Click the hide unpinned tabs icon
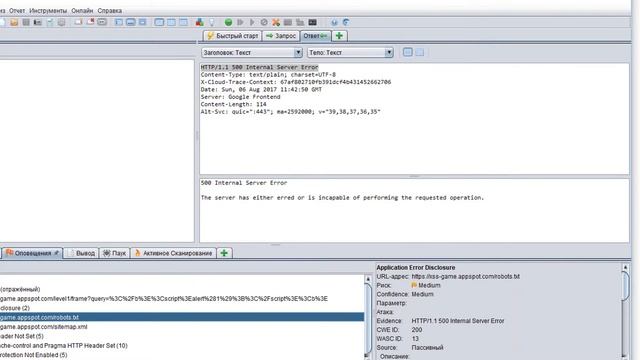The height and width of the screenshot is (360, 640). tap(90, 22)
